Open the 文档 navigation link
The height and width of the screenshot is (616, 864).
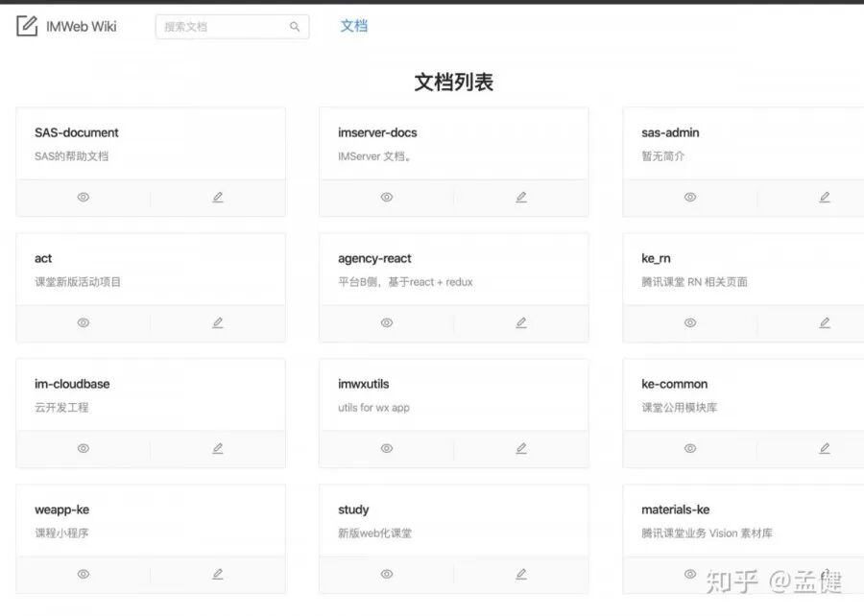click(x=353, y=26)
